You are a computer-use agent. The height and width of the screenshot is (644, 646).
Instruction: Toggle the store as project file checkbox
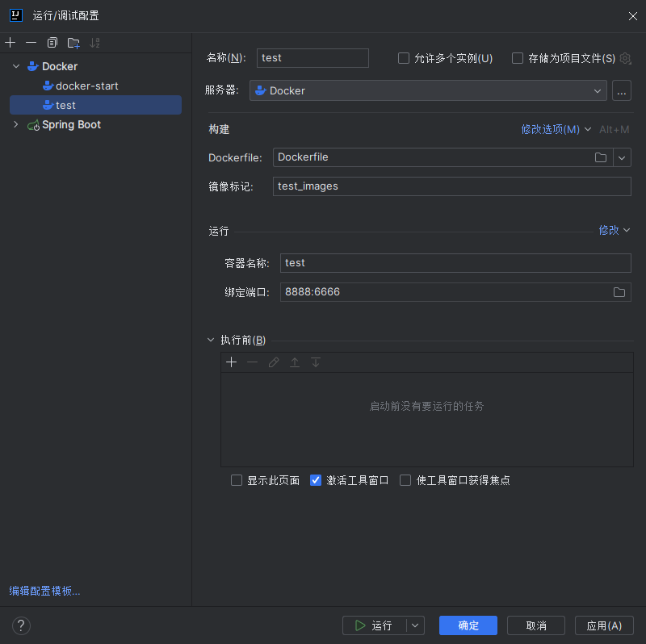point(518,58)
